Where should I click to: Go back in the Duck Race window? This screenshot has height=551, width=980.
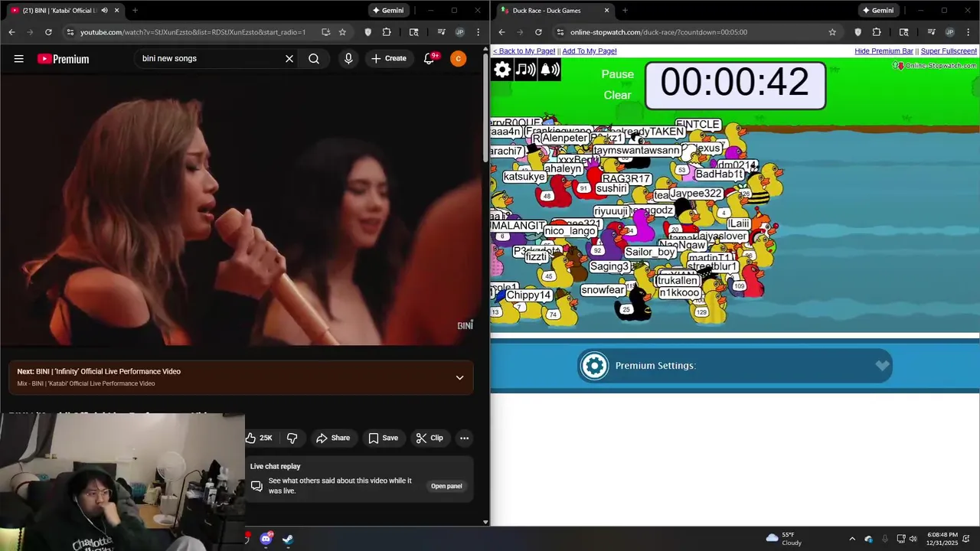click(x=501, y=32)
